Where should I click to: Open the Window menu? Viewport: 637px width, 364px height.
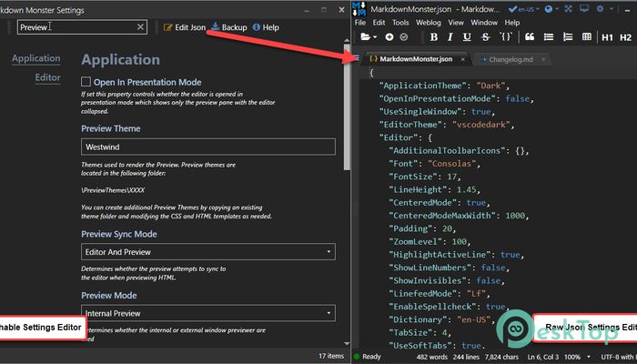(x=485, y=23)
